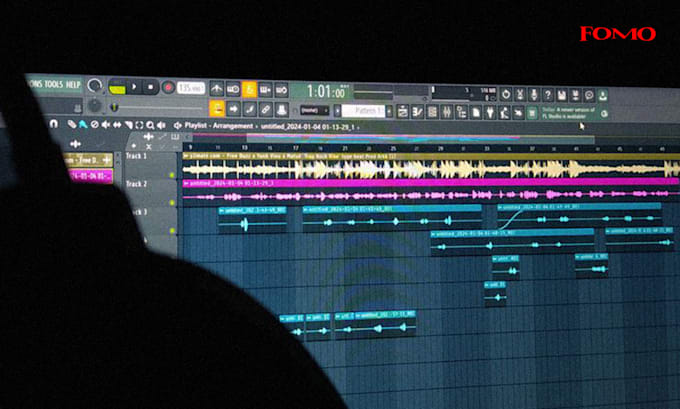
Task: Open the Pattern 1 selector
Action: [x=365, y=111]
